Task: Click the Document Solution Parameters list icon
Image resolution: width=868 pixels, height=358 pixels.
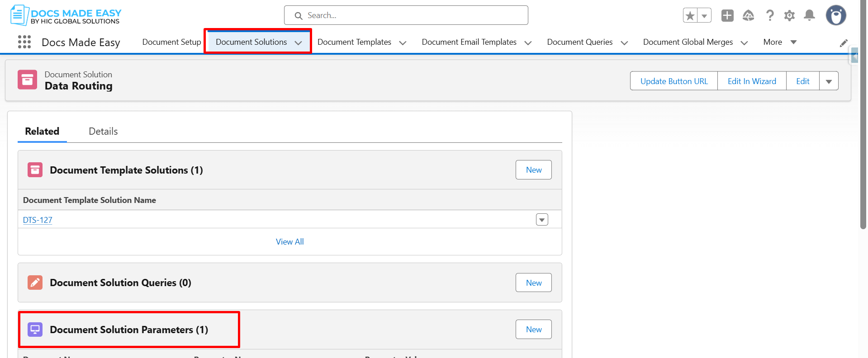Action: tap(35, 330)
